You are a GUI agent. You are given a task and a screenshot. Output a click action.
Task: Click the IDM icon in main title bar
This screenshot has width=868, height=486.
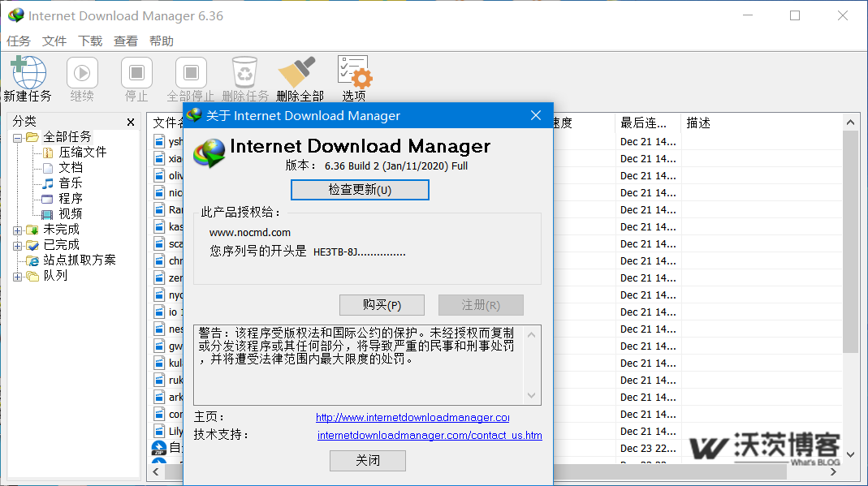(x=16, y=15)
